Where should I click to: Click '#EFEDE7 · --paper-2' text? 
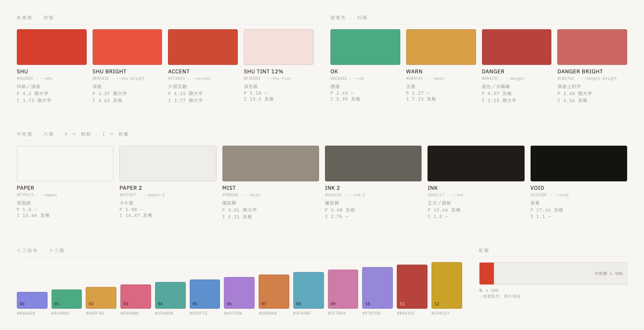click(x=142, y=195)
